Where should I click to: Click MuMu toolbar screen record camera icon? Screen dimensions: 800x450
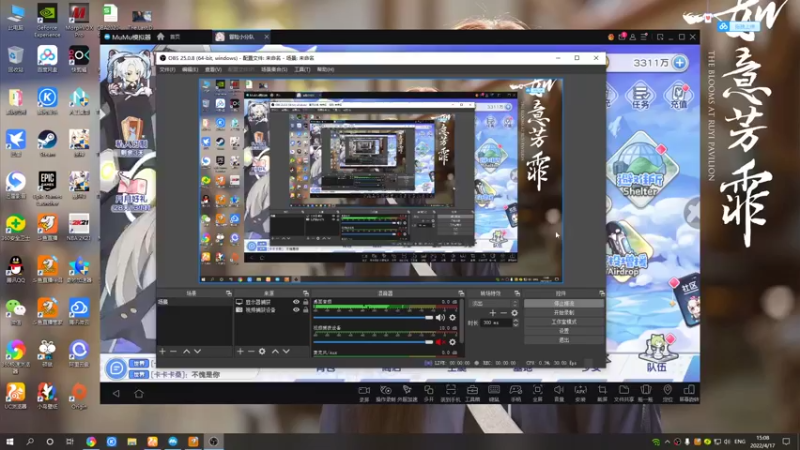click(x=364, y=393)
